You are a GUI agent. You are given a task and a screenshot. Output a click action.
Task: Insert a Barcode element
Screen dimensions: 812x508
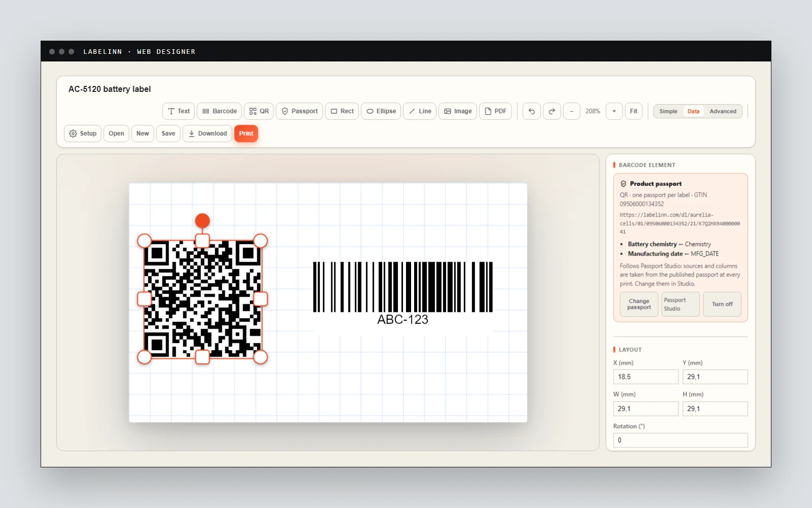click(219, 111)
